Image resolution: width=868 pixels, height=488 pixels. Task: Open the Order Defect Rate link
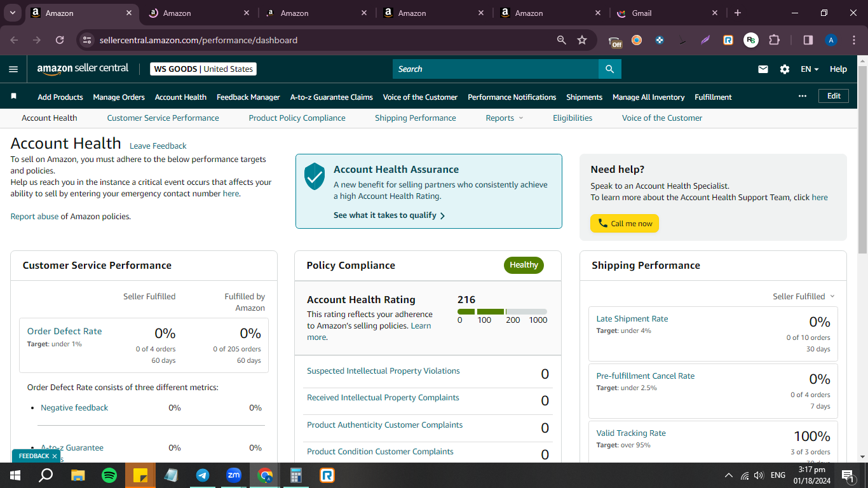click(x=64, y=332)
